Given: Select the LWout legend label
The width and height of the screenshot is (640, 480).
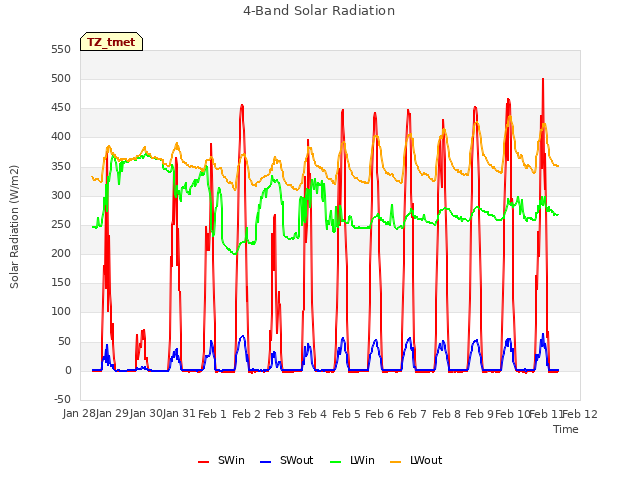Looking at the screenshot, I should tap(426, 460).
